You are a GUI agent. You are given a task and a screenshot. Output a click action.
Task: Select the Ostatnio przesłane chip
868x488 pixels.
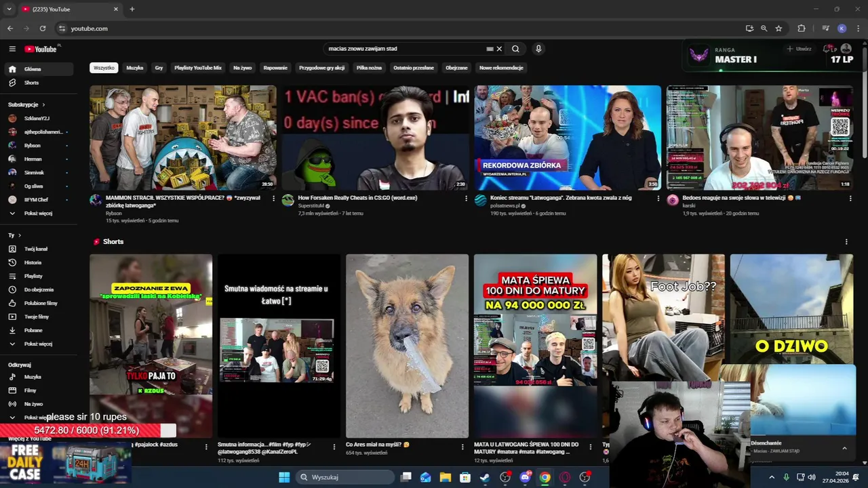[414, 68]
